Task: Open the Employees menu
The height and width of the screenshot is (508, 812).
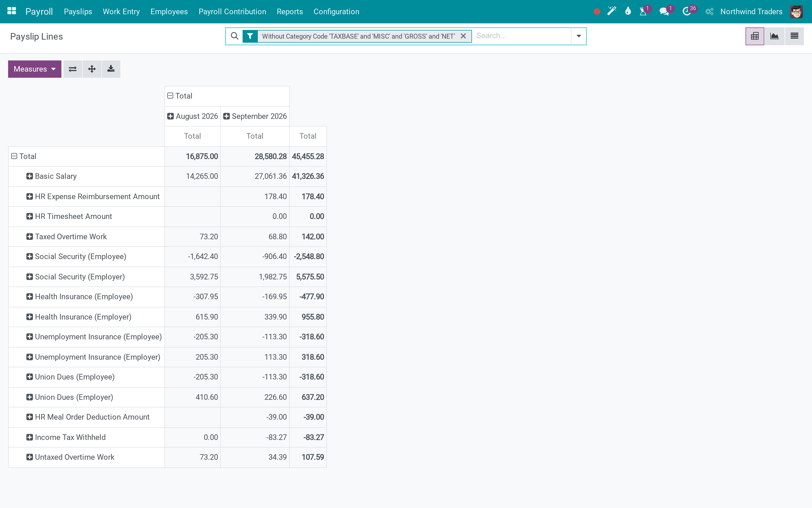Action: click(x=169, y=11)
